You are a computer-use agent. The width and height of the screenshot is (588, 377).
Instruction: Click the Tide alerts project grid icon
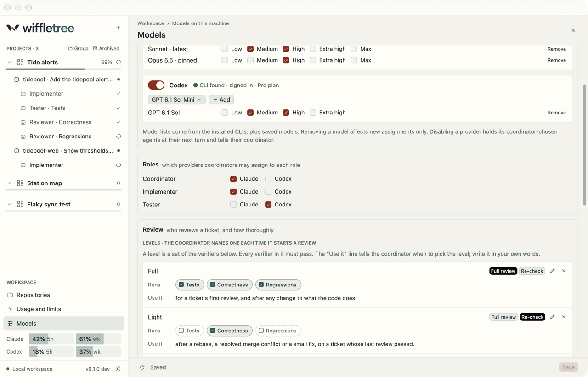point(20,62)
